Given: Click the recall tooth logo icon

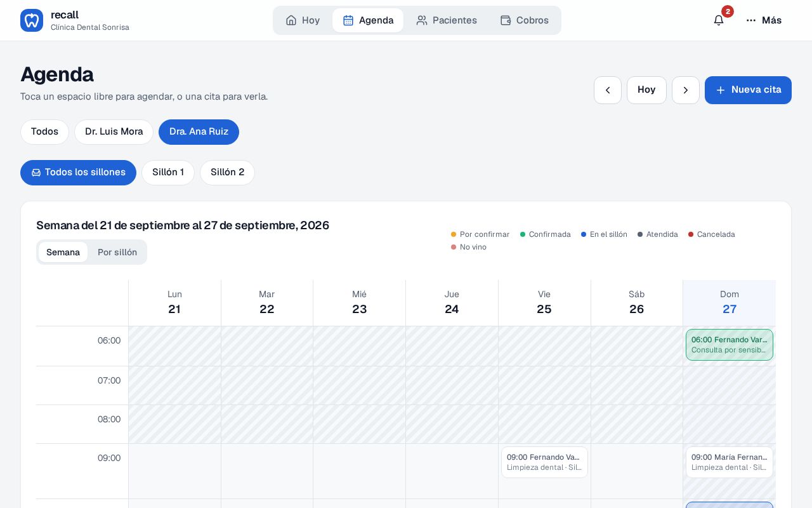Looking at the screenshot, I should click(x=32, y=20).
